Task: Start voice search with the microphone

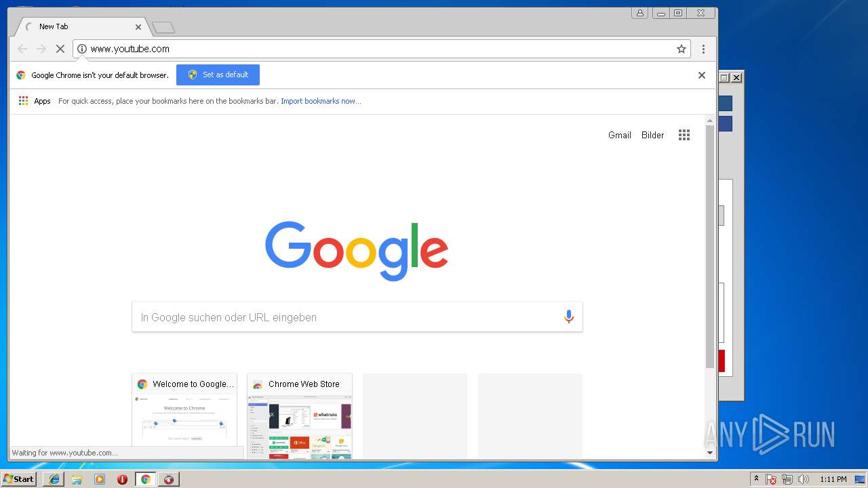Action: coord(568,317)
